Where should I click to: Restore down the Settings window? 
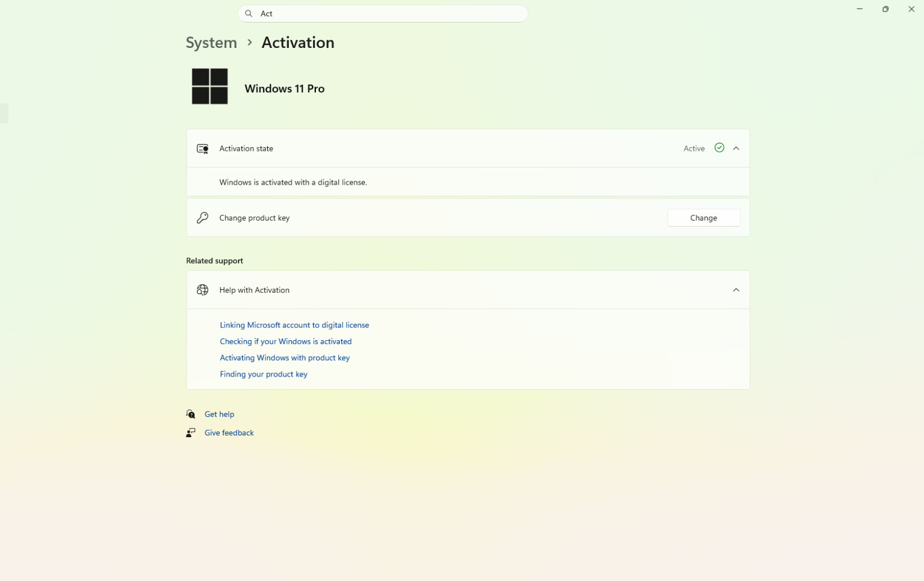click(x=885, y=9)
